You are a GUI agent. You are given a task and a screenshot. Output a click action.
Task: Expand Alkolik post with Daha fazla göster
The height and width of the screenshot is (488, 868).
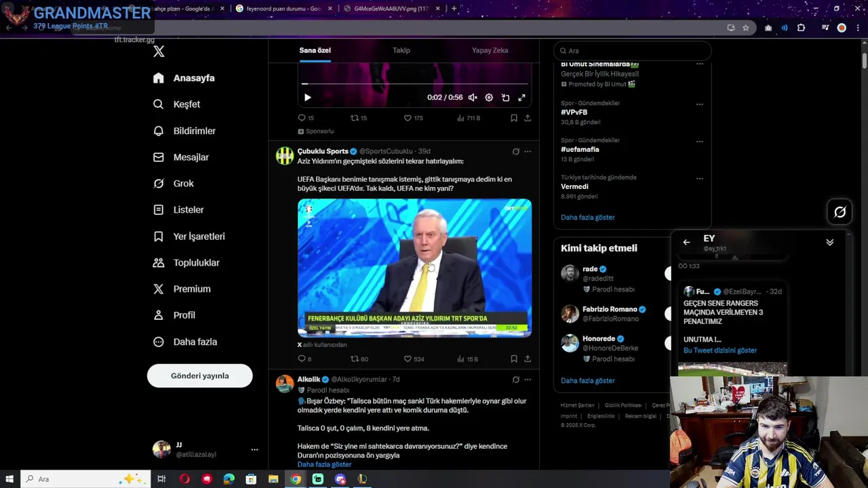point(324,464)
